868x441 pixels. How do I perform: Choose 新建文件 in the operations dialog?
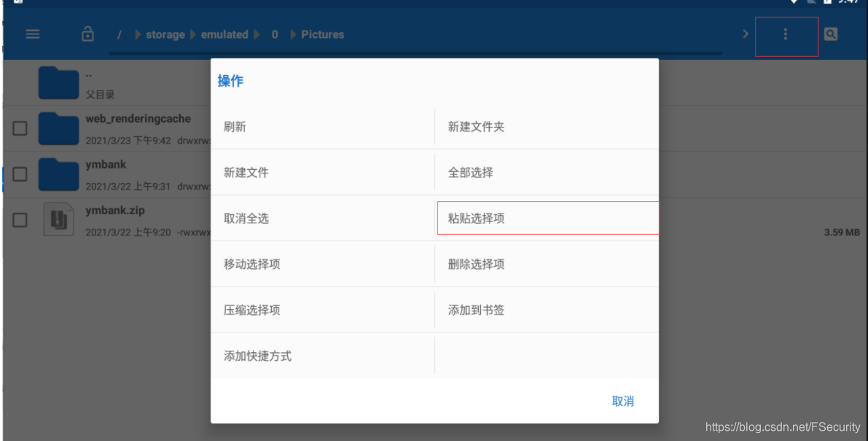[x=323, y=173]
